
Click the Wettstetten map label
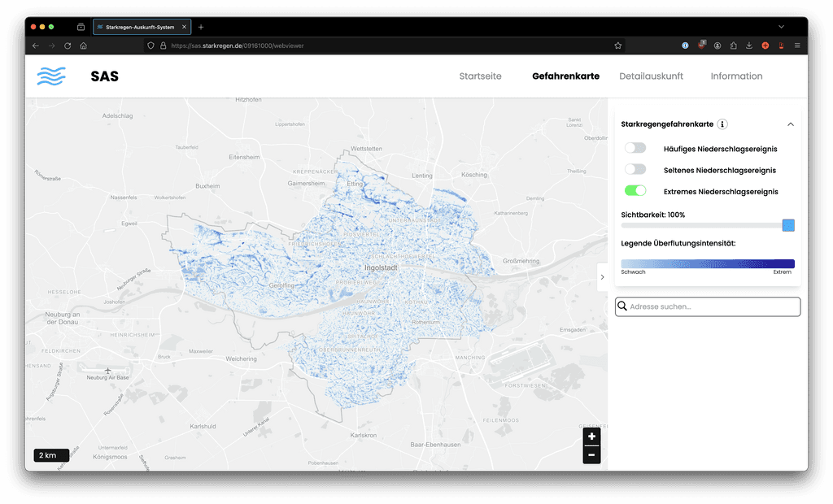point(366,149)
